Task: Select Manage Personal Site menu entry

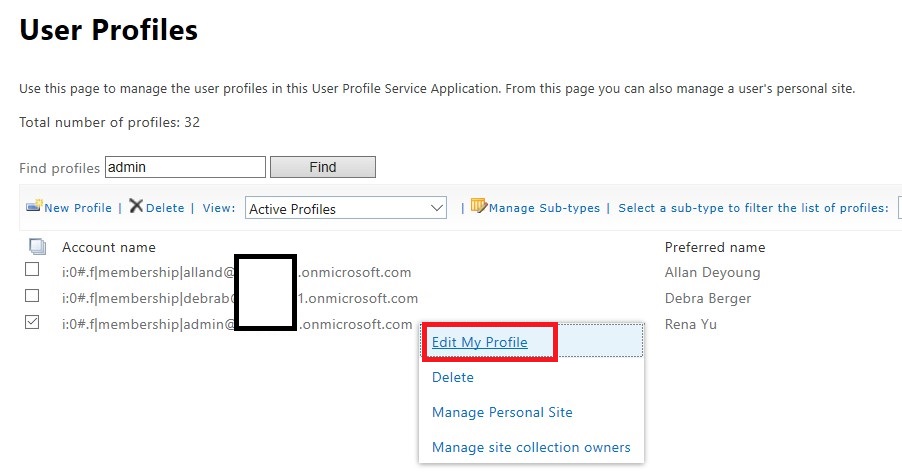Action: (x=502, y=412)
